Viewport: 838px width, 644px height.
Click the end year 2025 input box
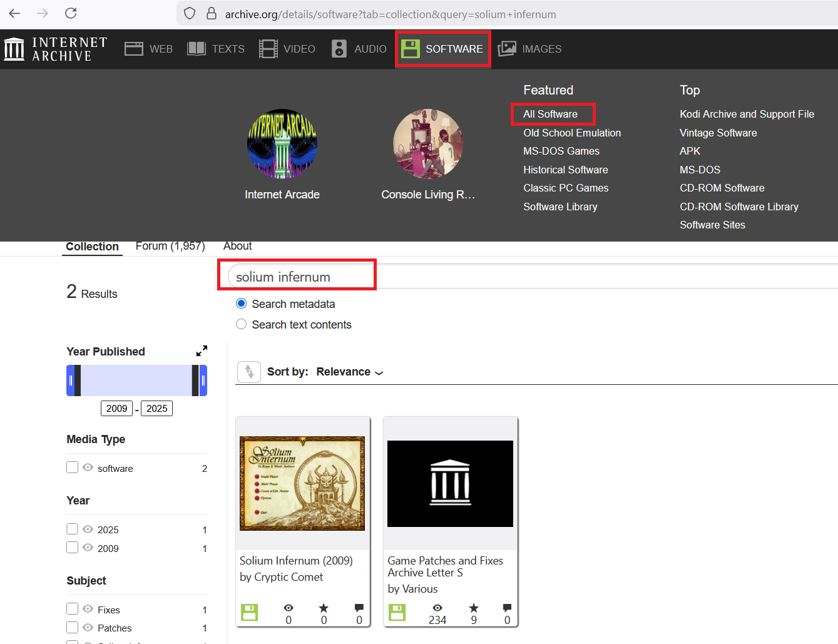point(157,409)
